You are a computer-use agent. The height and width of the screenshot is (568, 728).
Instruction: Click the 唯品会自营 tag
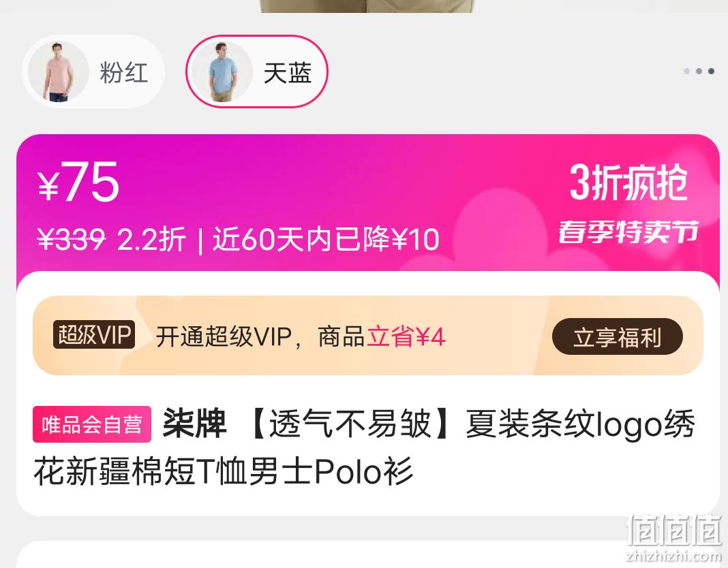tap(92, 424)
